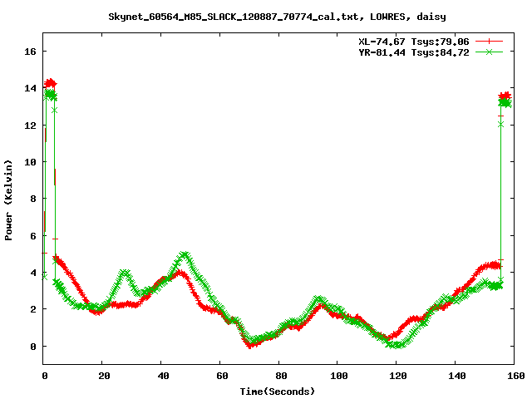Click the green curve bump near 28 seconds
532x399 pixels.
tap(125, 273)
